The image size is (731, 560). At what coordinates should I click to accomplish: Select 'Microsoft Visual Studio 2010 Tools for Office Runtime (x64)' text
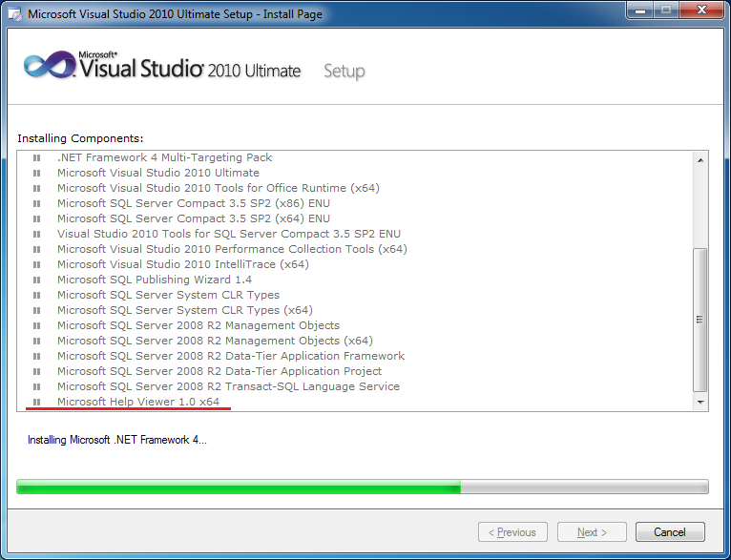pos(219,188)
